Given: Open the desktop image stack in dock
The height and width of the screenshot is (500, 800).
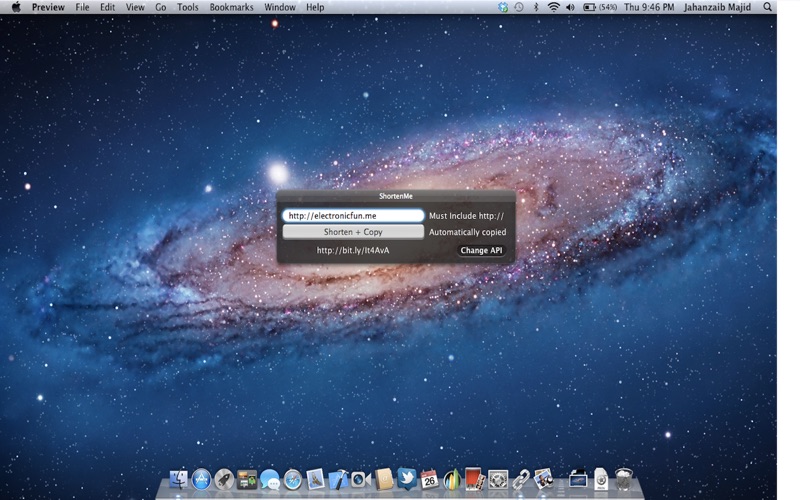Looking at the screenshot, I should pos(578,479).
